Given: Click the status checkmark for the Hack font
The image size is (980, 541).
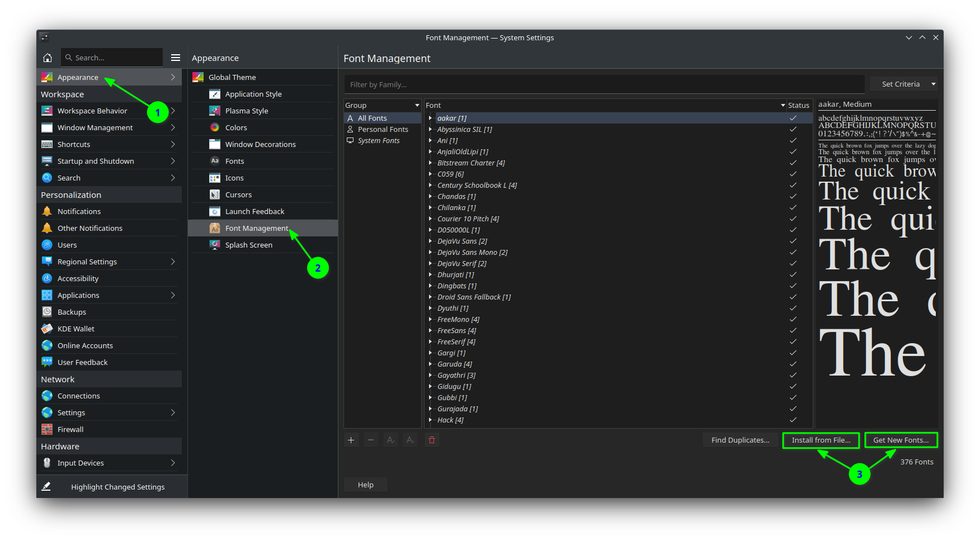Looking at the screenshot, I should point(793,420).
